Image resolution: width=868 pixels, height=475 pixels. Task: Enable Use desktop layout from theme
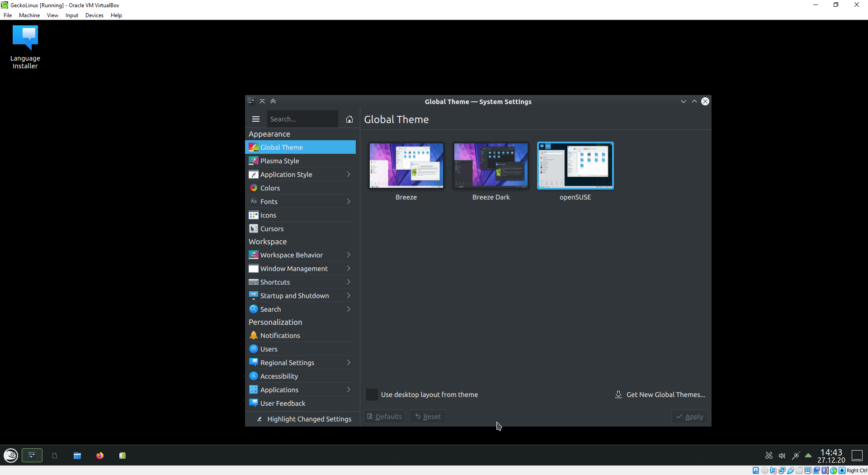coord(372,394)
